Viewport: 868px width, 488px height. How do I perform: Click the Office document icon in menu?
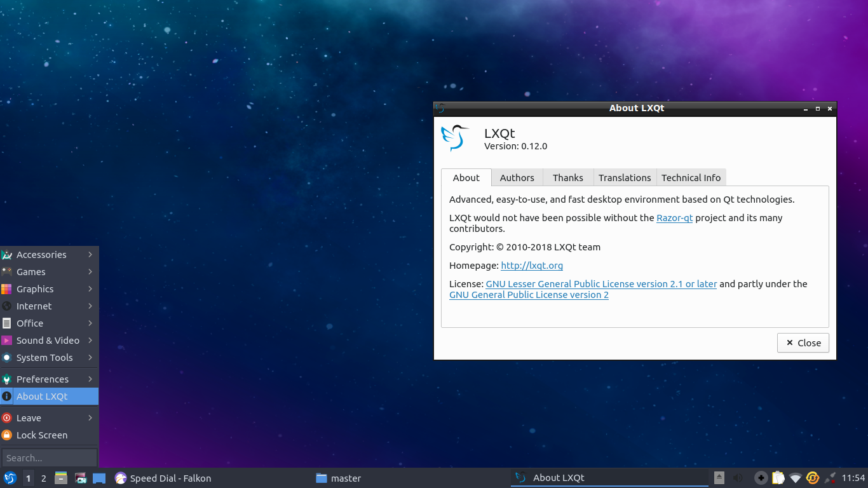[7, 323]
